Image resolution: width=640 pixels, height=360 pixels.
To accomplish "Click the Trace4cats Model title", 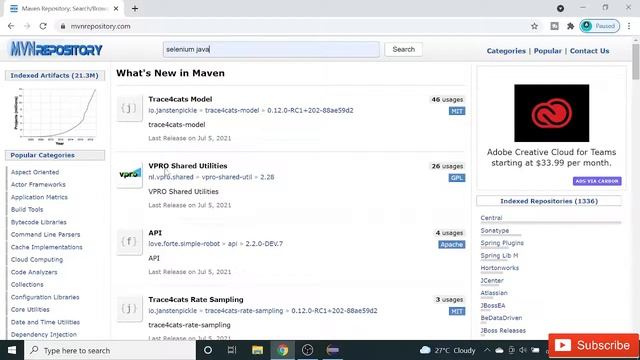I will [180, 99].
